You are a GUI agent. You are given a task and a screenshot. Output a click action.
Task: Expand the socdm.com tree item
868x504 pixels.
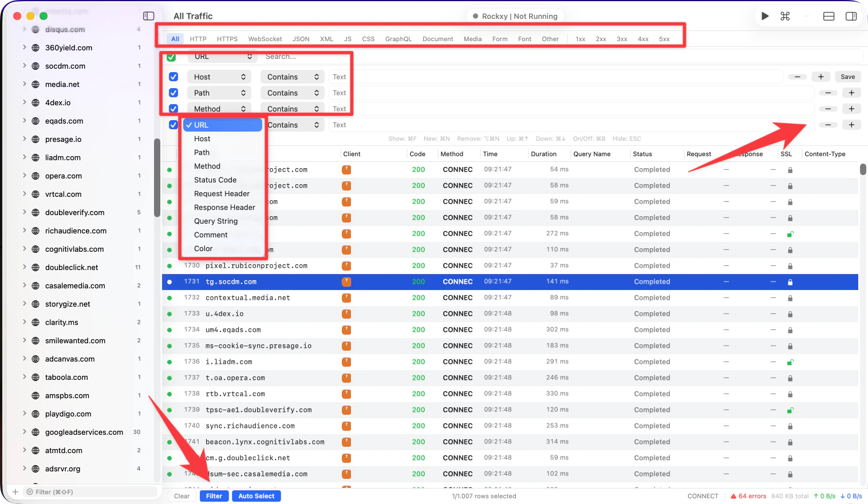pos(24,66)
